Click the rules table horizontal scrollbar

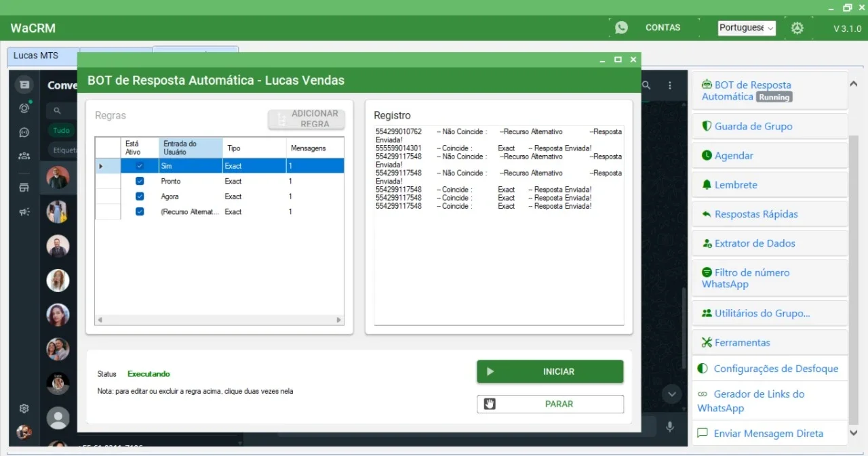point(220,320)
